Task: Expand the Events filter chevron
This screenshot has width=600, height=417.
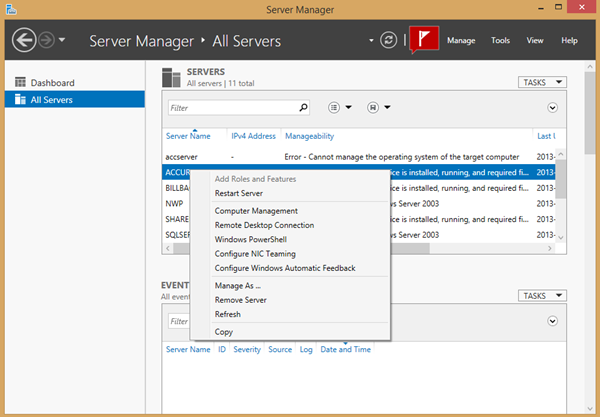Action: pos(552,321)
